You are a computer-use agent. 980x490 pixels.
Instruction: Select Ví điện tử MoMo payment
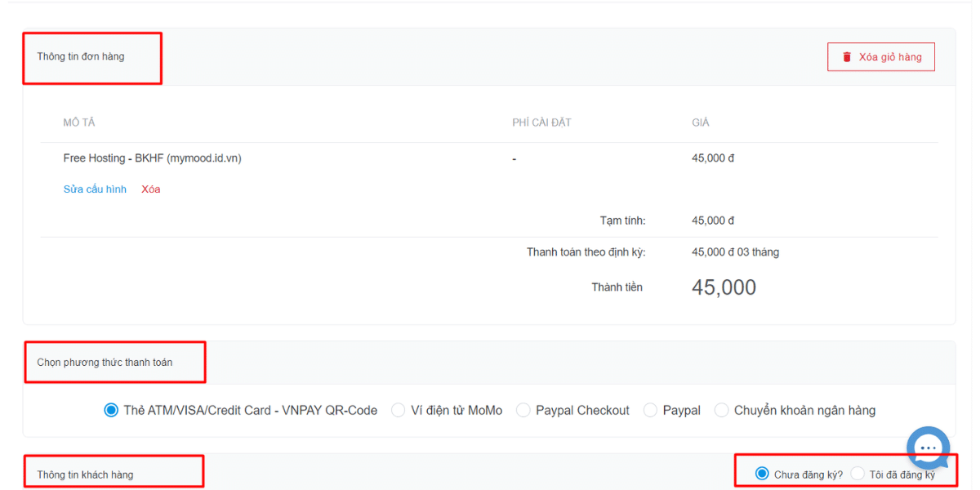[399, 410]
